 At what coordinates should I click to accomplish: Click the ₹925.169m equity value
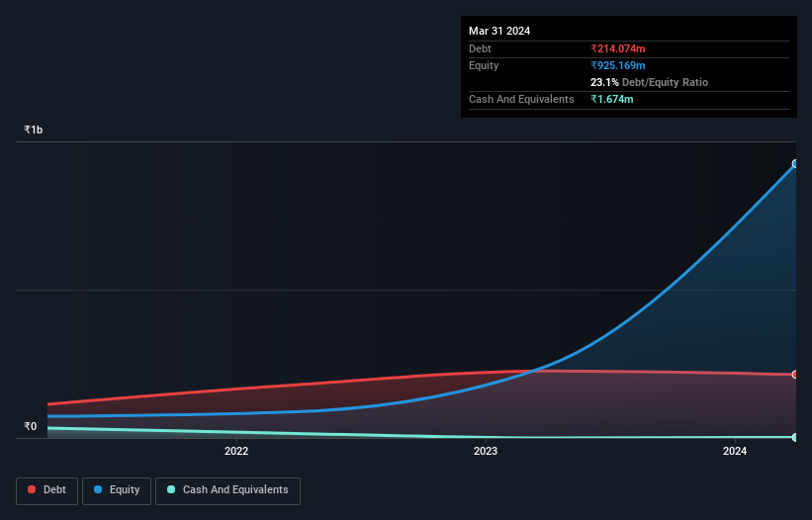tap(618, 65)
